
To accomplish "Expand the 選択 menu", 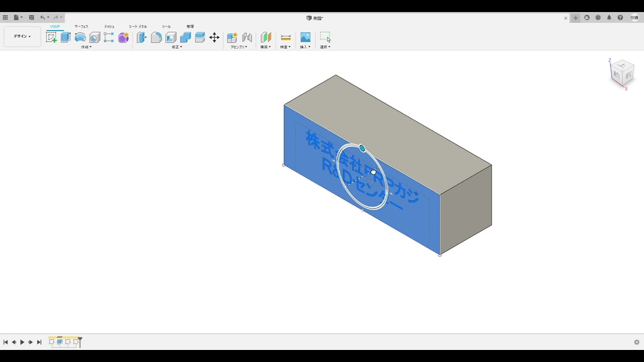I will pos(325,47).
